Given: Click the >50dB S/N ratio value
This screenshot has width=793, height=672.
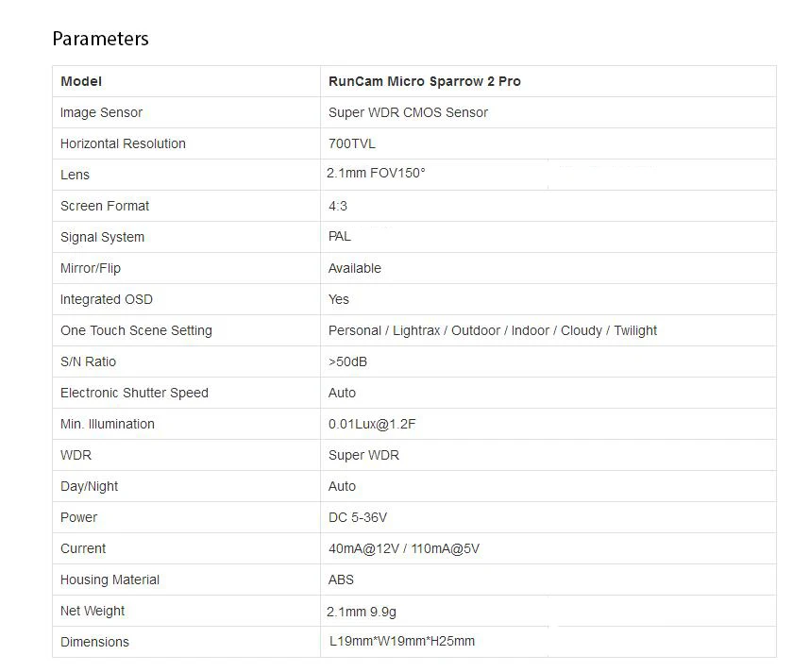Looking at the screenshot, I should click(347, 362).
